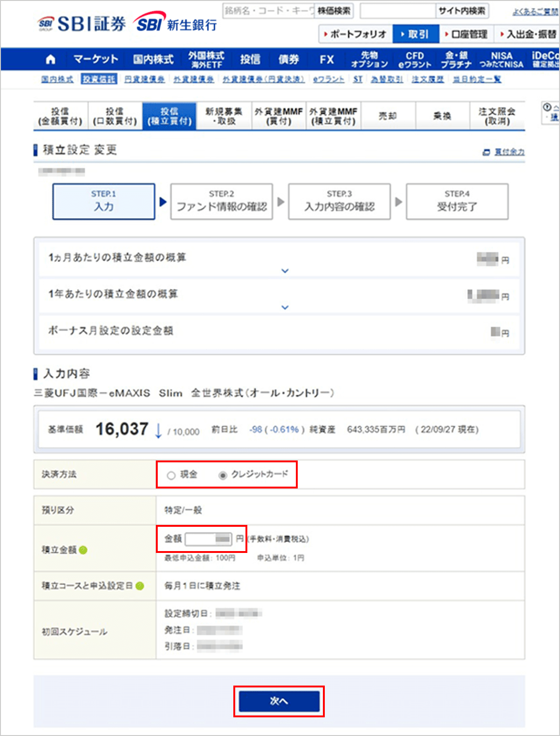Open the ポートフォリオ menu item
The height and width of the screenshot is (736, 560).
pos(355,34)
